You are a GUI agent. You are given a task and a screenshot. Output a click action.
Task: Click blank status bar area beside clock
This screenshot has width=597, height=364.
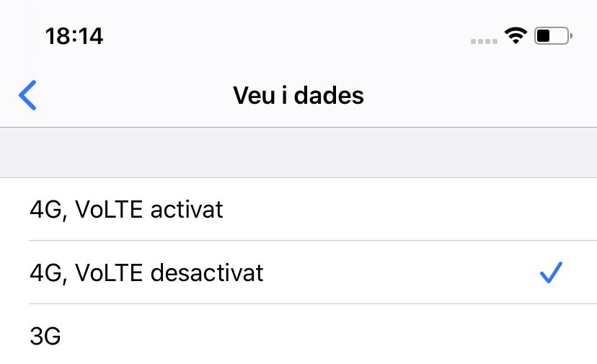288,36
